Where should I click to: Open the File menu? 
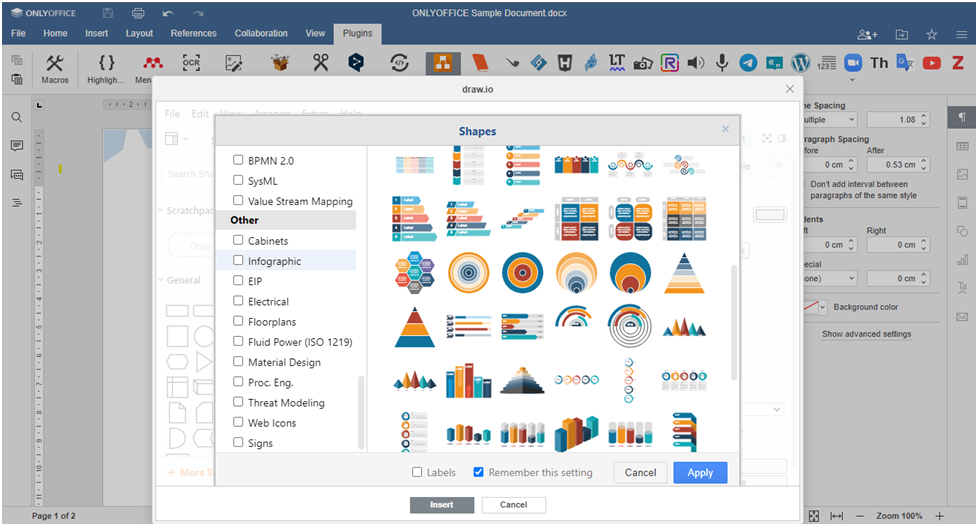[18, 33]
